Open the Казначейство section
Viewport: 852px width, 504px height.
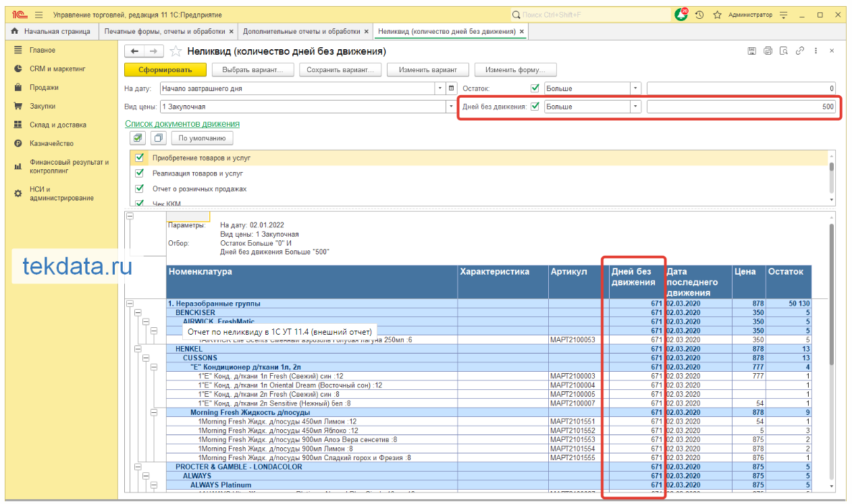point(52,143)
